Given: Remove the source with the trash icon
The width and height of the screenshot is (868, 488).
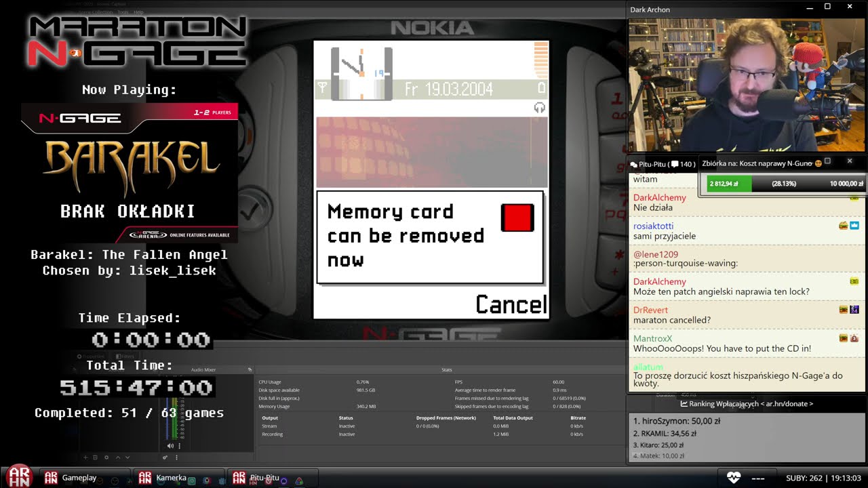Looking at the screenshot, I should click(x=95, y=457).
